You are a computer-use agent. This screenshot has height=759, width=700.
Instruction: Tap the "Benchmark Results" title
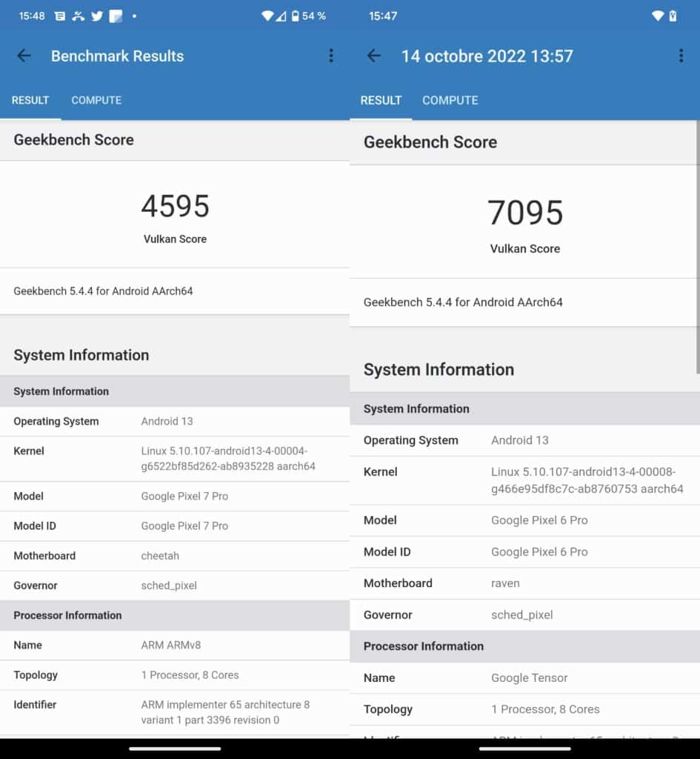click(118, 56)
